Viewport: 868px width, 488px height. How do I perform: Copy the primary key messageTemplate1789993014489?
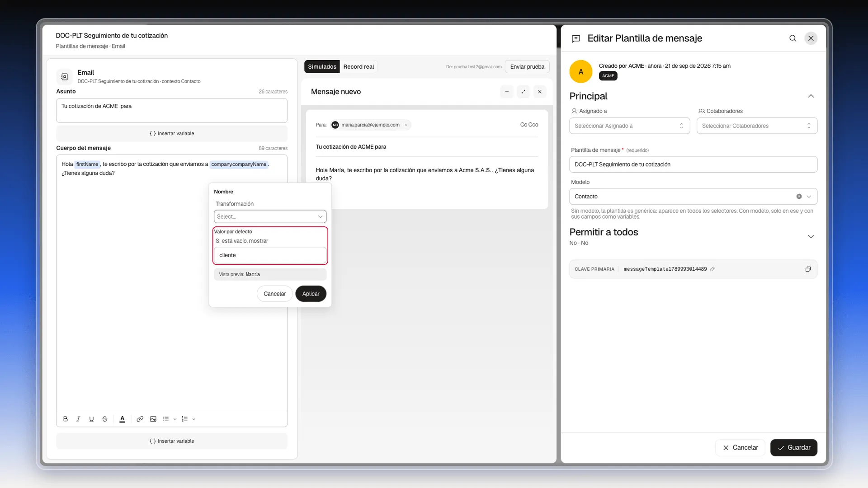(x=808, y=269)
